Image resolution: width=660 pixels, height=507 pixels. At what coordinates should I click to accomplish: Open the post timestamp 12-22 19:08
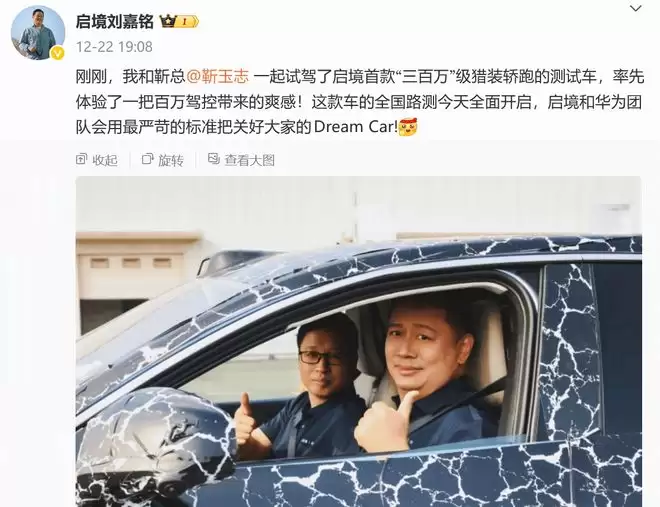pyautogui.click(x=114, y=47)
